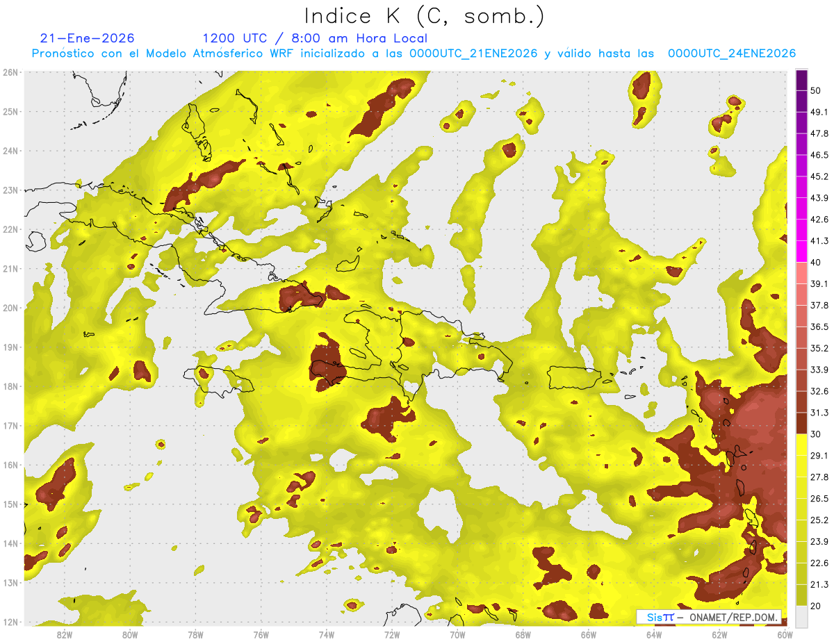This screenshot has height=644, width=834.
Task: Click colorbar value 27.8
Action: [x=819, y=477]
